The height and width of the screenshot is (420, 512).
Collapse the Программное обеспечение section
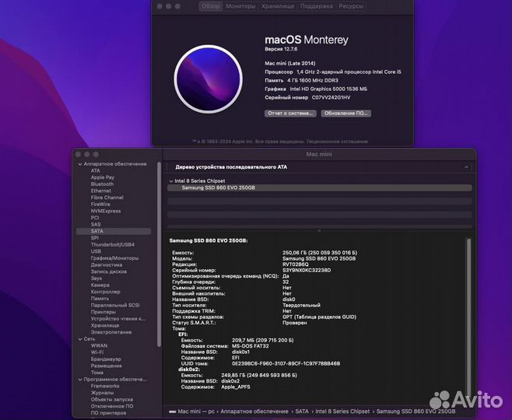point(79,379)
